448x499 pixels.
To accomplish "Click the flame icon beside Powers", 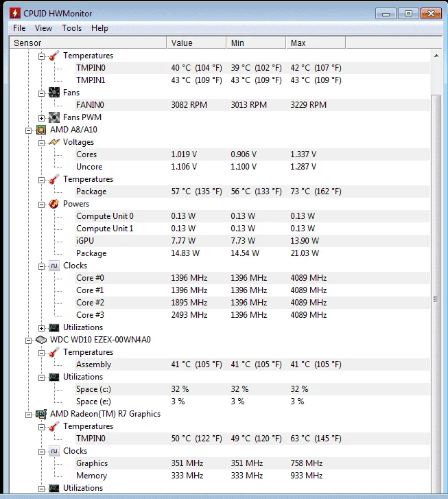I will coord(54,204).
